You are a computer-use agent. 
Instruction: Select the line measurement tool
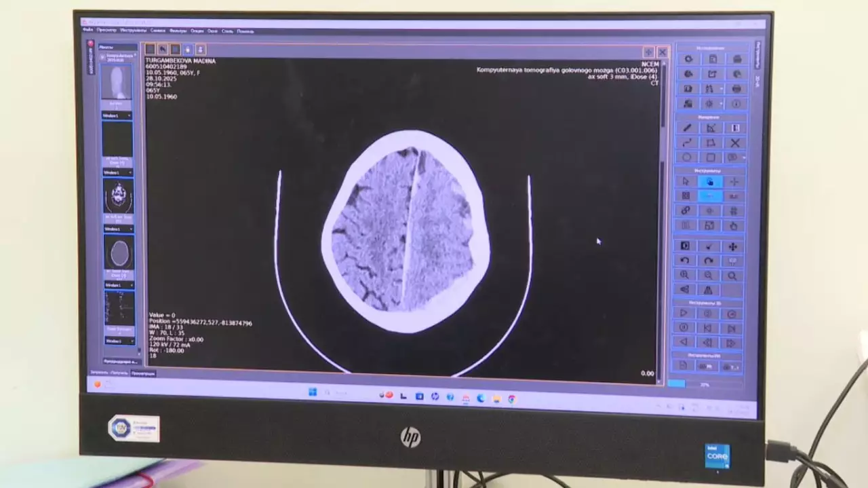point(687,128)
